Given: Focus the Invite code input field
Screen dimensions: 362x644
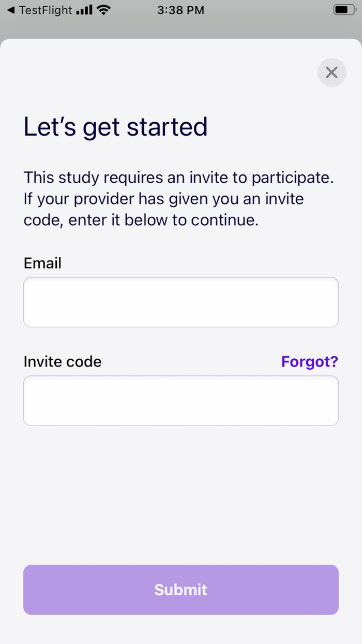Looking at the screenshot, I should (x=181, y=400).
